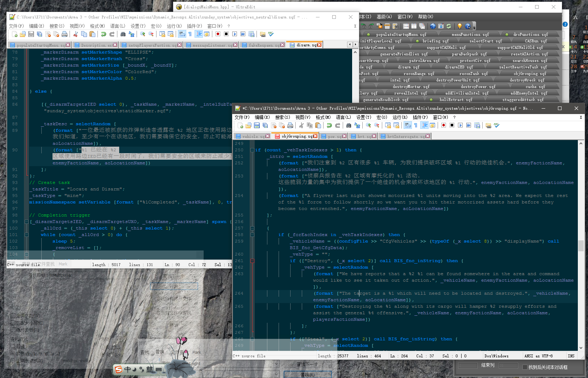Open Find via binoculars icon in objGrouping window
588x378 pixels.
tap(349, 125)
